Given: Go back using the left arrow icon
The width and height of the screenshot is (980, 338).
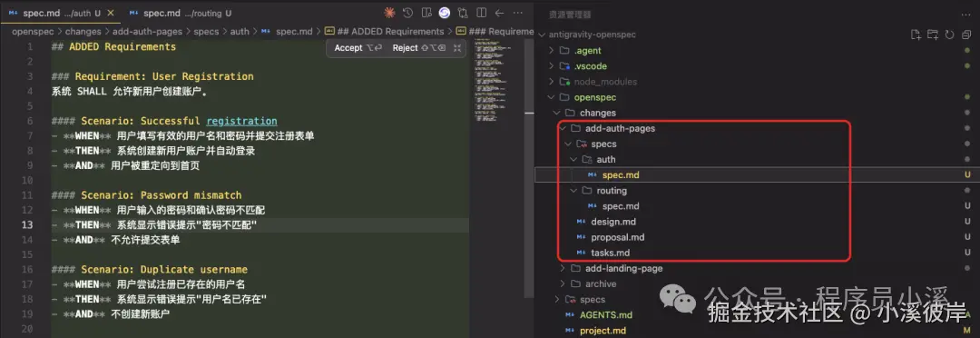Looking at the screenshot, I should 499,13.
